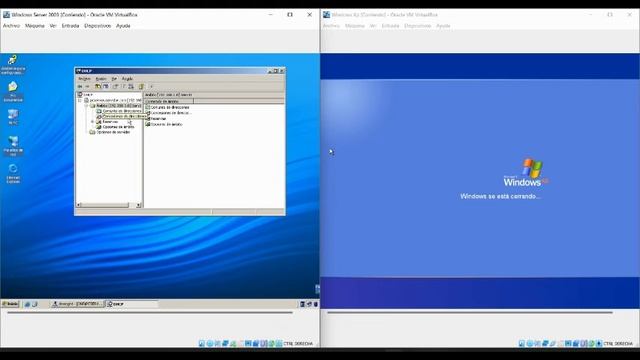Click left arrow of tree horizontal scrollbar
The image size is (640, 360).
coord(79,205)
